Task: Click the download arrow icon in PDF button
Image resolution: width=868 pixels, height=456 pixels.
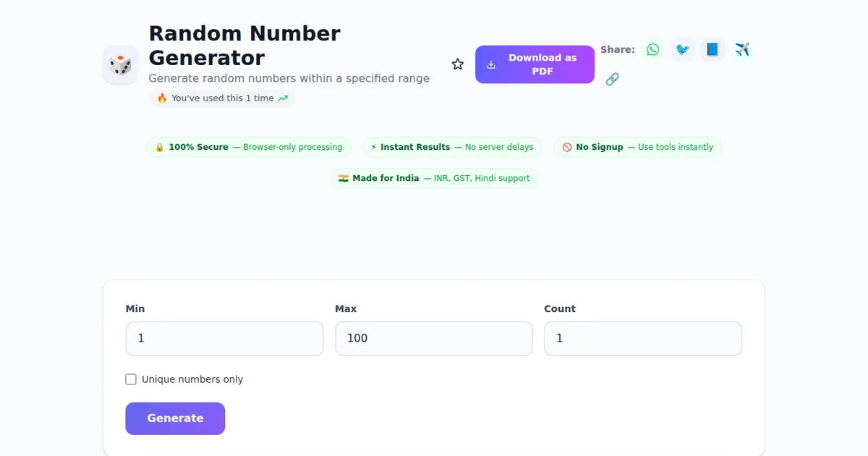Action: pos(491,64)
